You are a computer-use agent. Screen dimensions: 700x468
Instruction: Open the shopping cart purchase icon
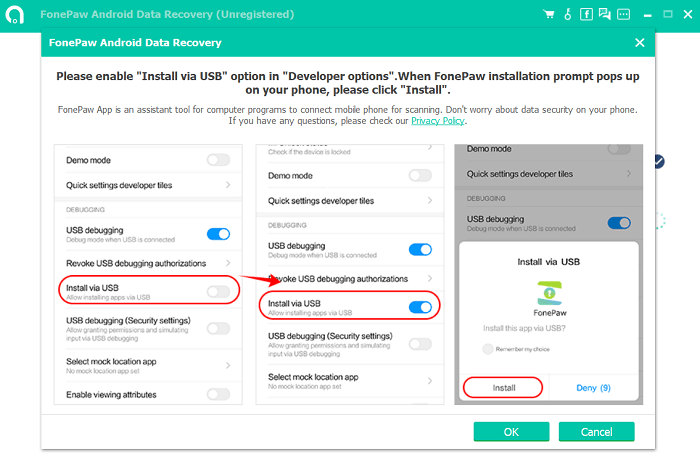click(x=549, y=14)
